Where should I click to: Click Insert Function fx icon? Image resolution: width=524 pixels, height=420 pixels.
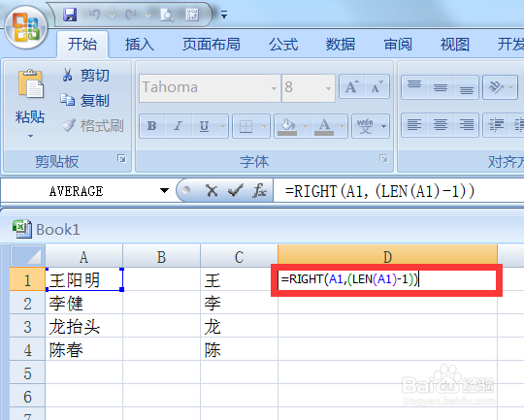click(x=259, y=191)
